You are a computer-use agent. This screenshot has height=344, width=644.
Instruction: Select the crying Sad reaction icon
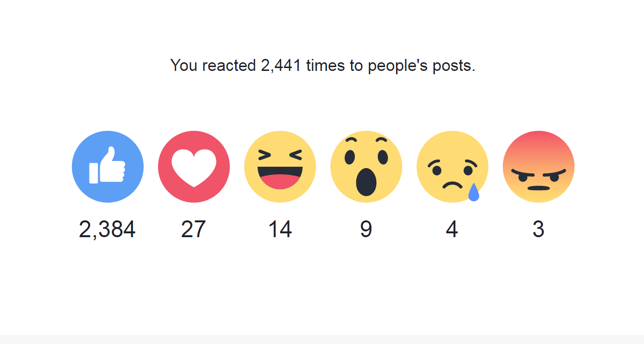tap(452, 166)
